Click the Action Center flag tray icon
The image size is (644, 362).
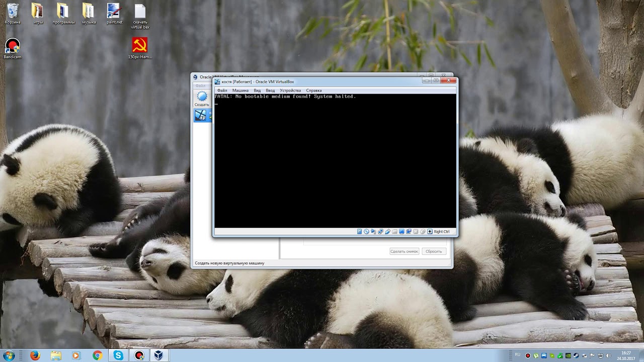[593, 355]
